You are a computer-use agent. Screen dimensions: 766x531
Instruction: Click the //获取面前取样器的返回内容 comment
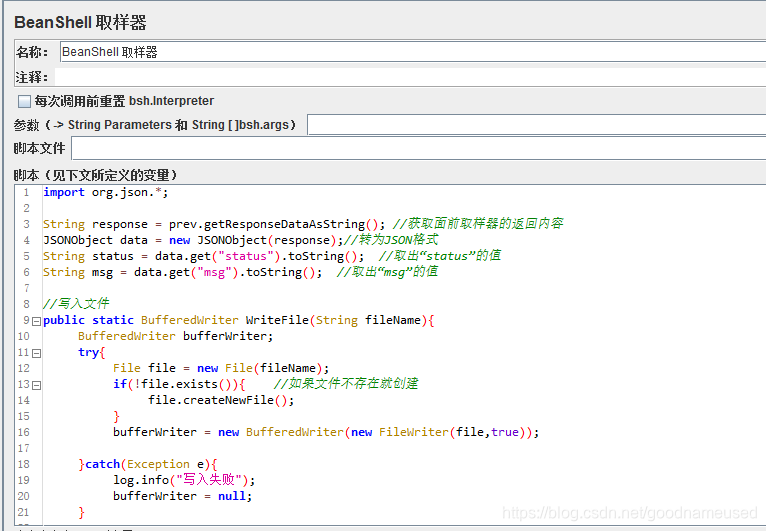(478, 224)
